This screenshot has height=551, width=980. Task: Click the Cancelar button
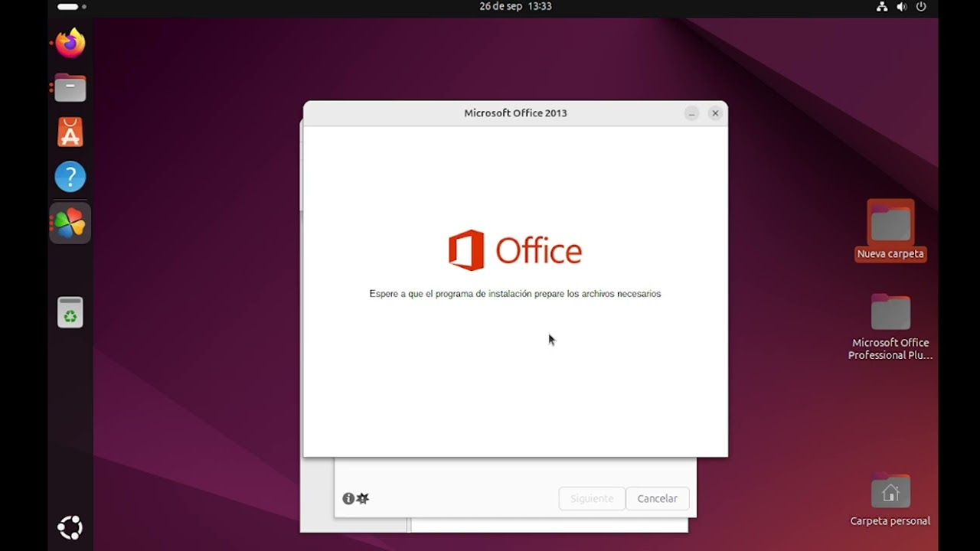(657, 498)
